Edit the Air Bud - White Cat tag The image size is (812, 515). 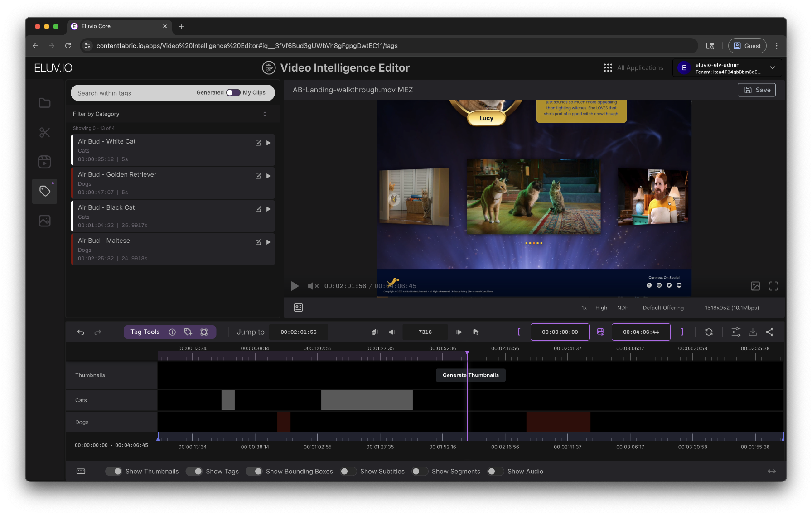[x=258, y=143]
